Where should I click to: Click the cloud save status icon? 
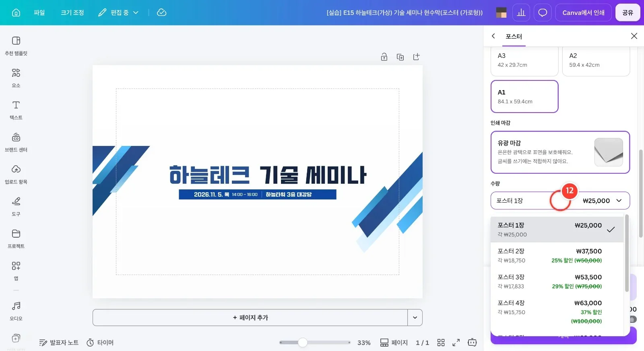point(161,12)
